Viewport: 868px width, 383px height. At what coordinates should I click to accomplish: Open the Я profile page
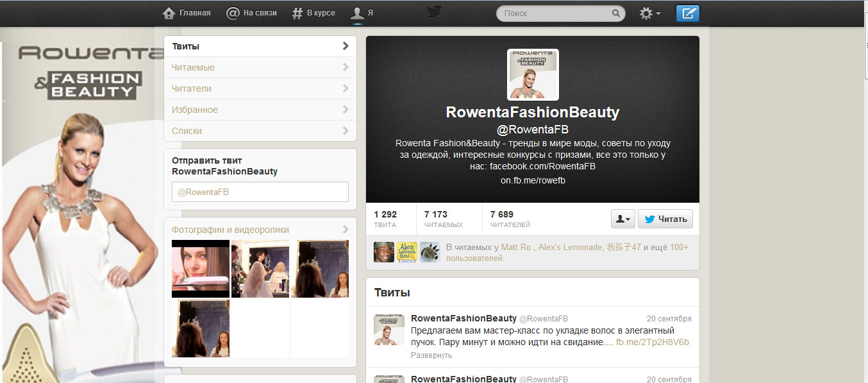point(362,13)
